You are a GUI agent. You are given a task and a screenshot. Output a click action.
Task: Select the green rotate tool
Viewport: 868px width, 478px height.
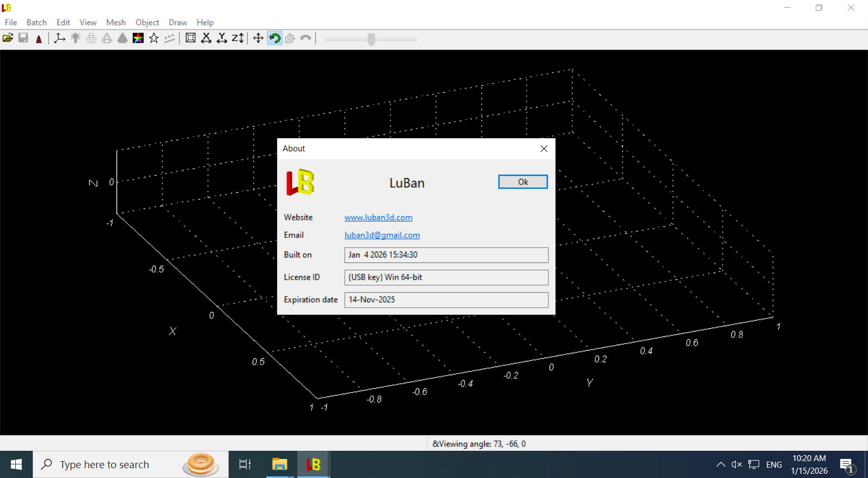point(274,38)
